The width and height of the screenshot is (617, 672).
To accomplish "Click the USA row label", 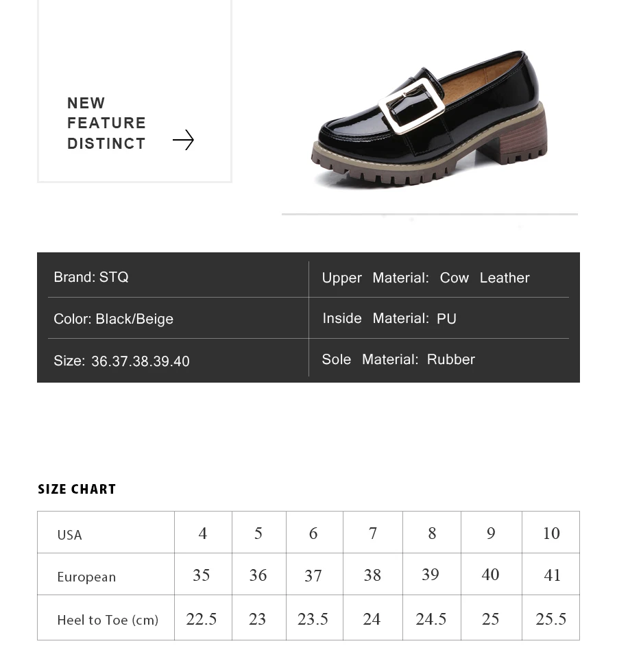I will (69, 535).
